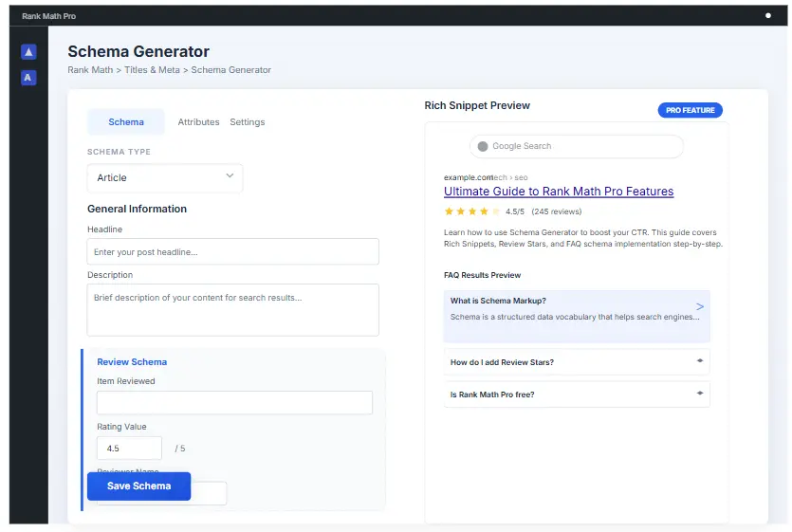Click the example.com URL text in preview

(x=469, y=177)
